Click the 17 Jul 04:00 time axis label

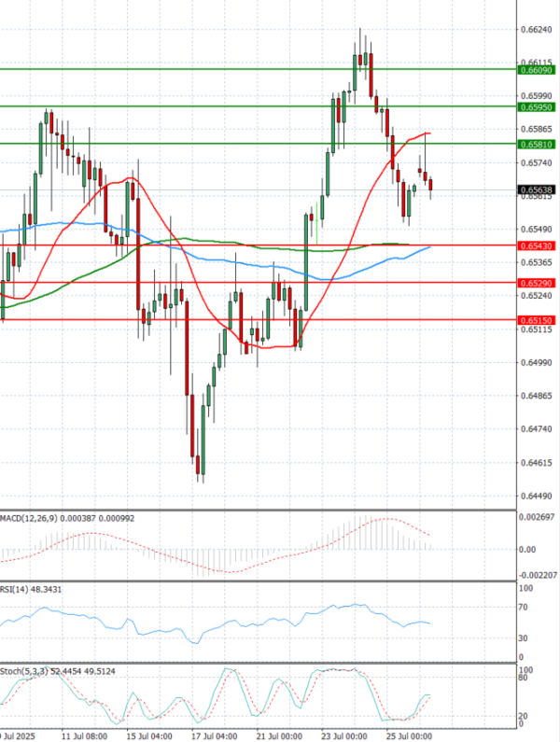point(214,736)
